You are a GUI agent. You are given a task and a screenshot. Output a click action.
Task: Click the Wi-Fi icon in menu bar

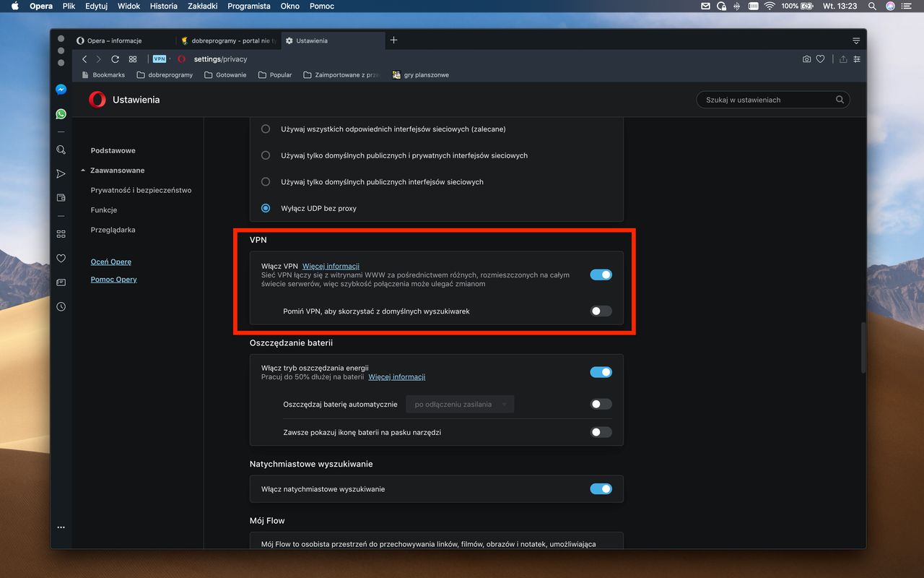[770, 6]
